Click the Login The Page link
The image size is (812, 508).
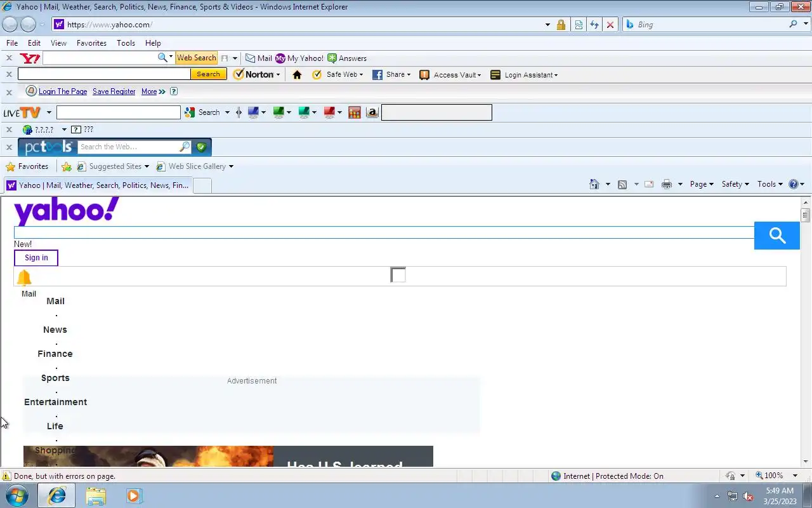click(63, 91)
